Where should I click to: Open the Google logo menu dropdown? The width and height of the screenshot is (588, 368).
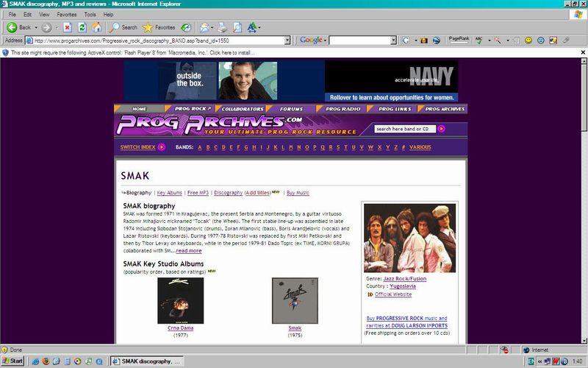tap(325, 40)
